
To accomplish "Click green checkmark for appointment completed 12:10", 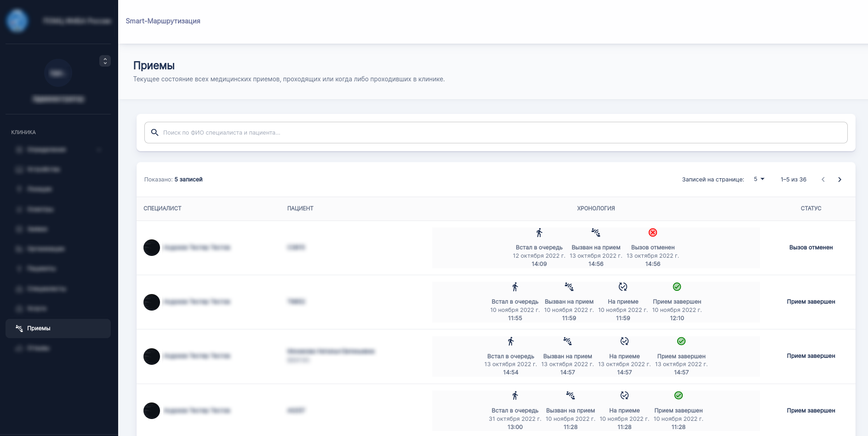I will point(677,287).
